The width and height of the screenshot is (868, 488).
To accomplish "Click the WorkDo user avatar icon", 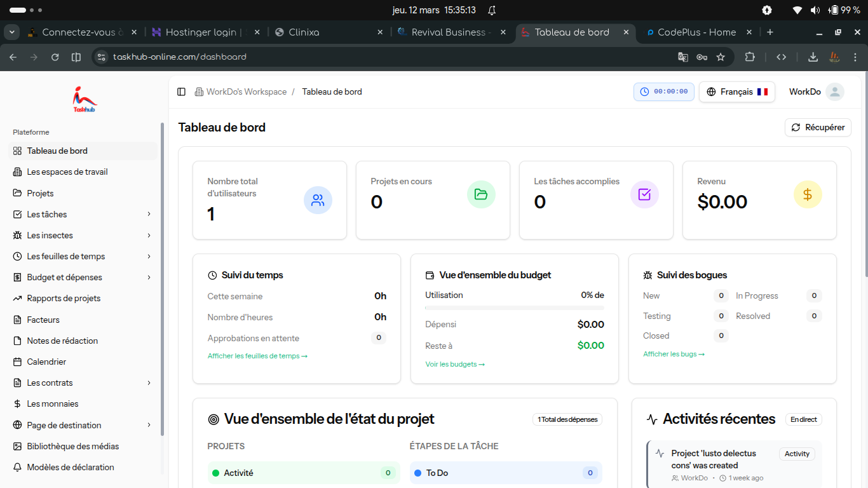I will (834, 92).
